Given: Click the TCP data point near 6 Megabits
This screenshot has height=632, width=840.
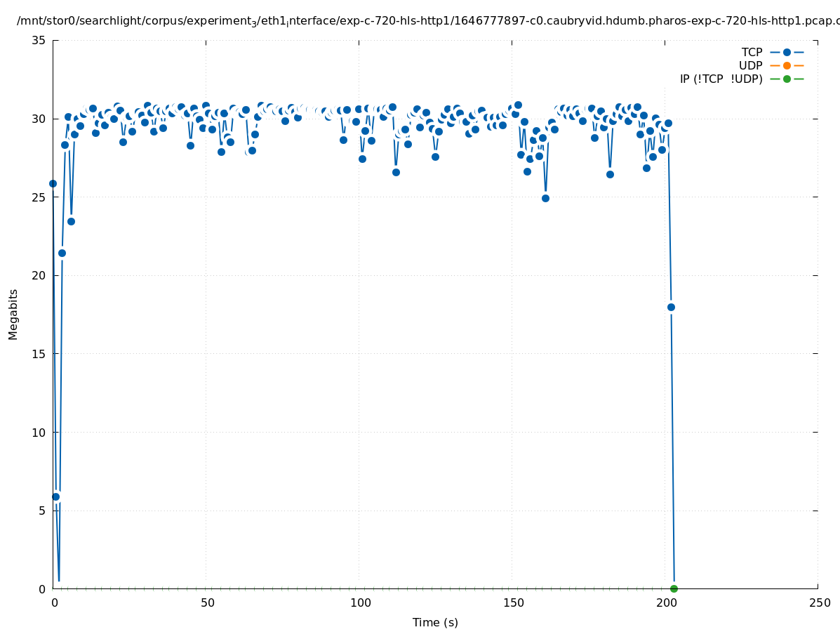Looking at the screenshot, I should pos(55,496).
